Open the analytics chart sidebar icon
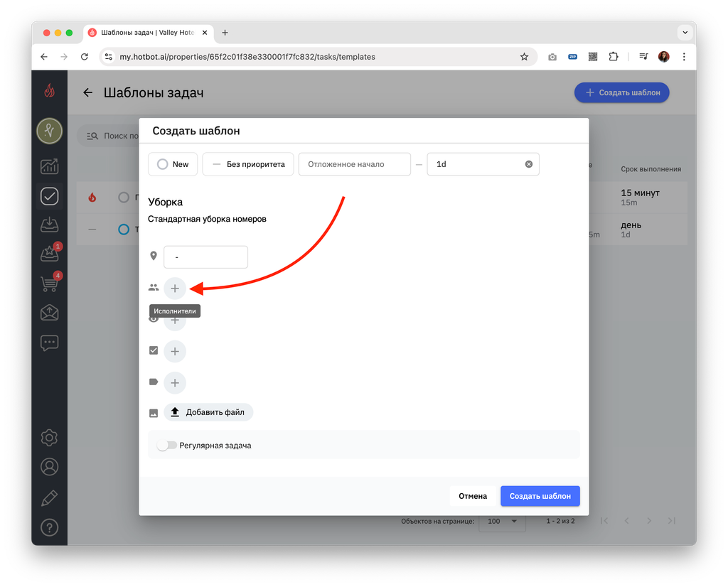 point(49,166)
